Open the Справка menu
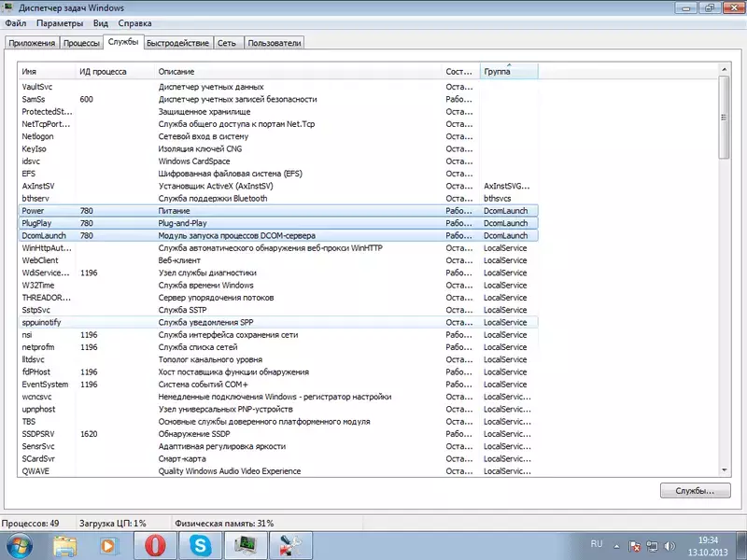This screenshot has width=747, height=560. (x=134, y=22)
